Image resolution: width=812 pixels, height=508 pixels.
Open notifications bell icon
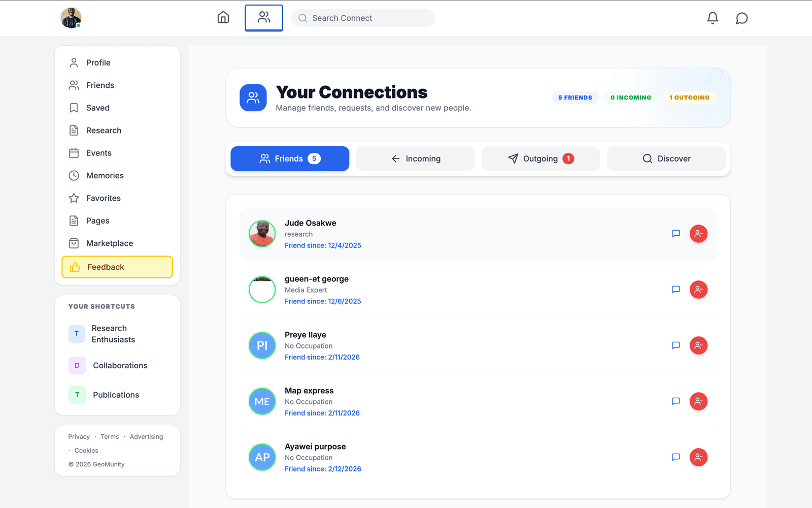pos(713,18)
